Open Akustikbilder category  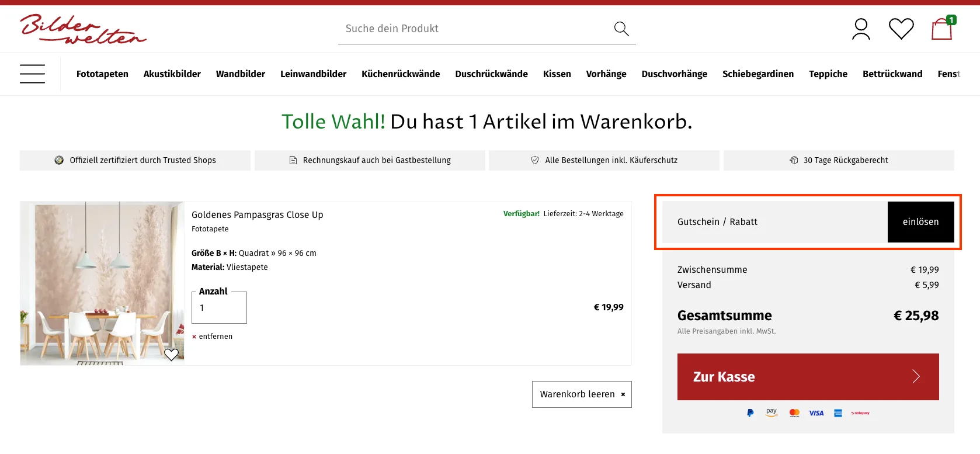tap(172, 74)
